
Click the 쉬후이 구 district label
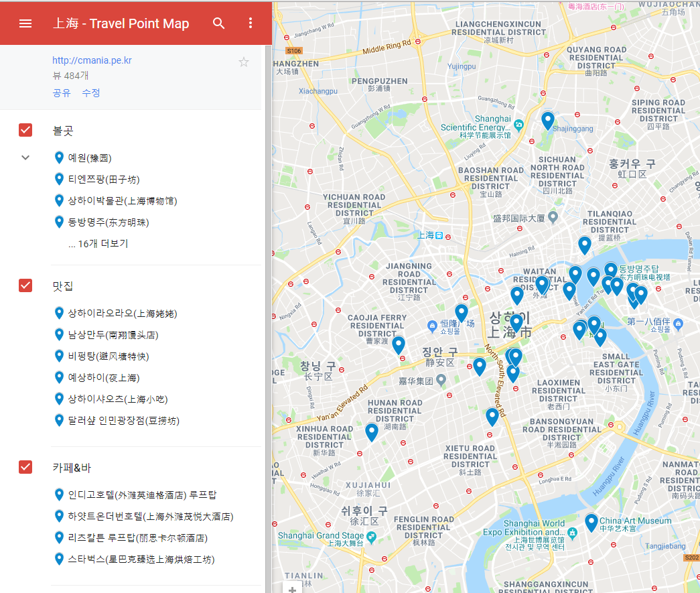pos(364,511)
